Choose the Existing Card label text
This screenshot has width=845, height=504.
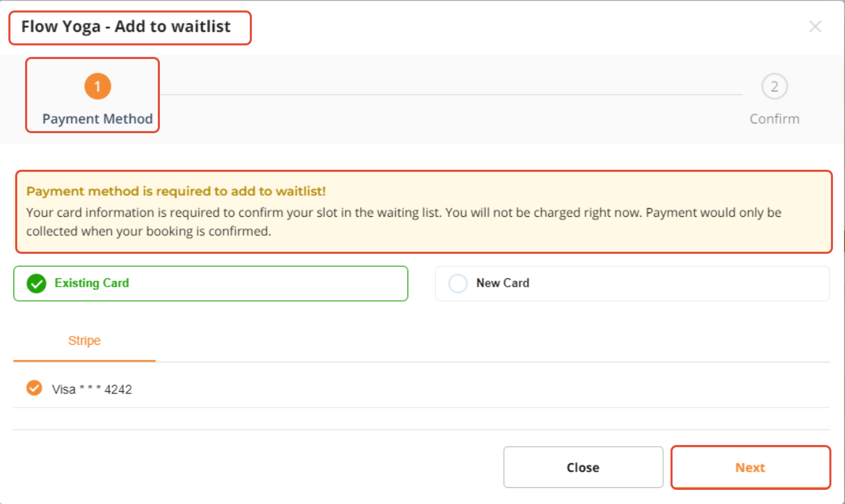pyautogui.click(x=92, y=283)
